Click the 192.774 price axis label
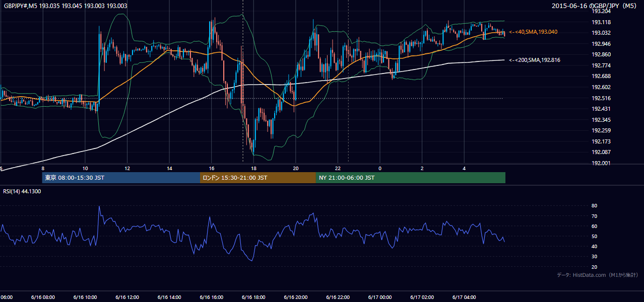This screenshot has width=644, height=302. pos(601,65)
